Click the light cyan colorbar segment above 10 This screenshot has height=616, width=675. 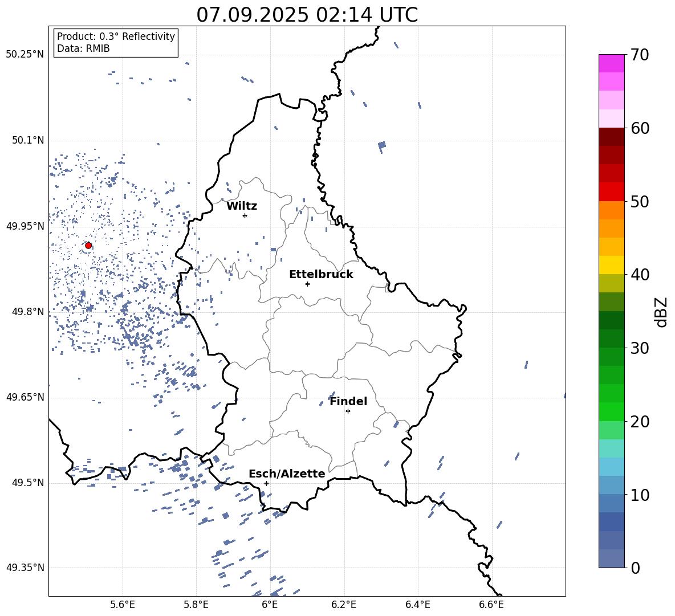pos(612,467)
